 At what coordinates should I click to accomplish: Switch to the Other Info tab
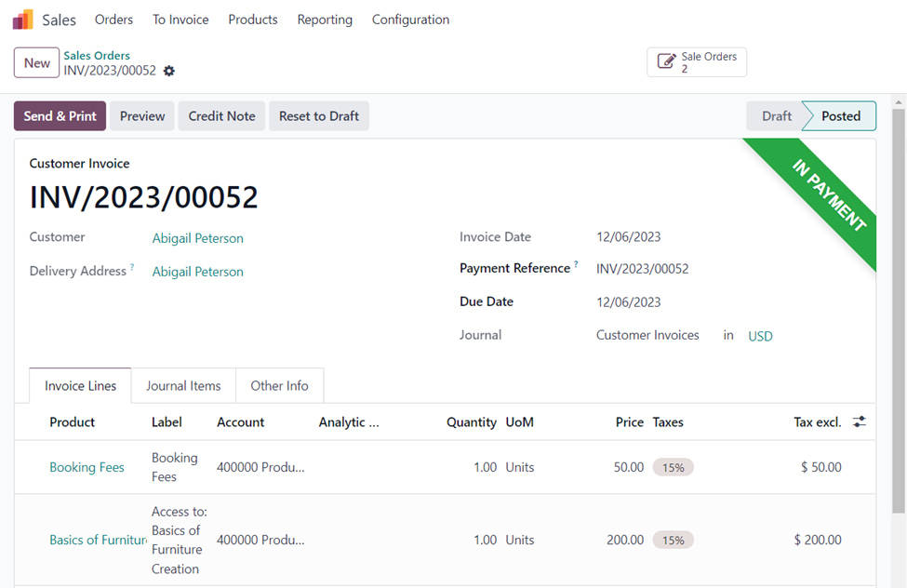279,386
